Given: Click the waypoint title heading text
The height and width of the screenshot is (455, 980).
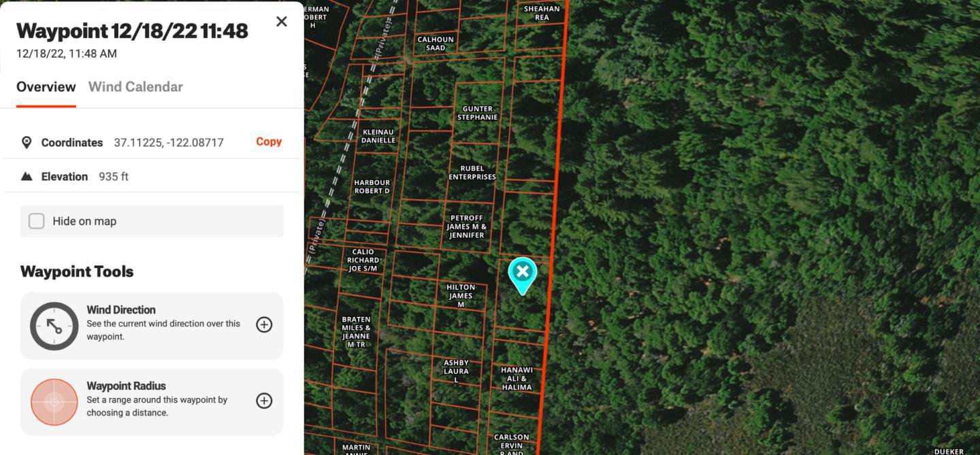Looking at the screenshot, I should pos(132,31).
